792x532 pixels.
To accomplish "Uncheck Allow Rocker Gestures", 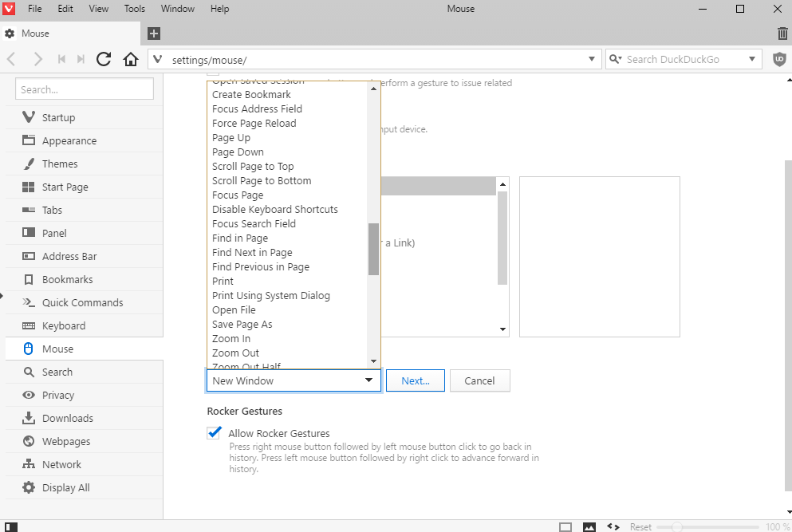I will [215, 433].
